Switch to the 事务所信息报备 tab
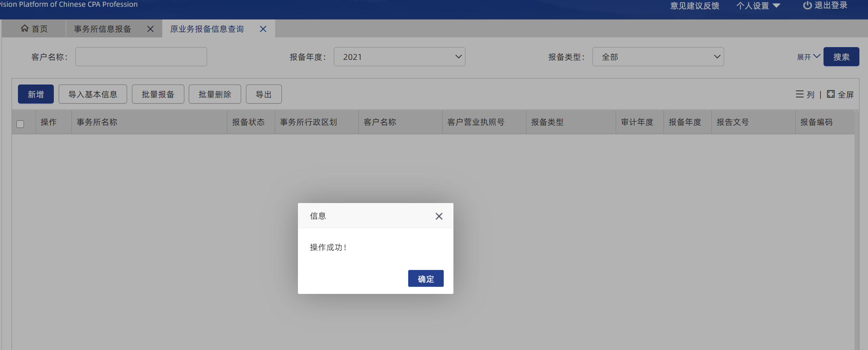 [102, 29]
